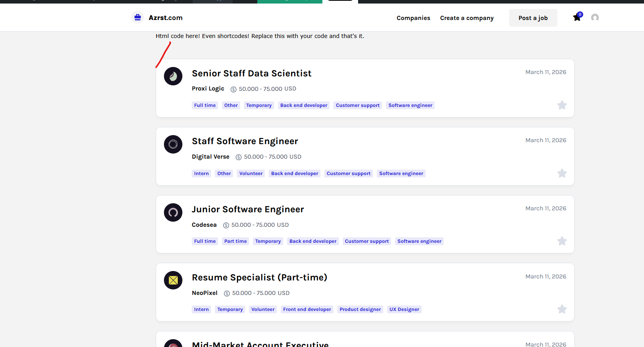Select Temporary tag on Senior Staff Data Scientist

pyautogui.click(x=259, y=105)
